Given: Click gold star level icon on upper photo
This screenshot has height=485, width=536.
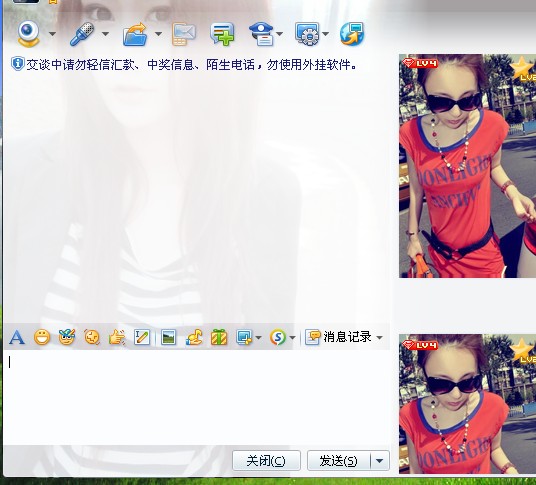Looking at the screenshot, I should pyautogui.click(x=523, y=68).
